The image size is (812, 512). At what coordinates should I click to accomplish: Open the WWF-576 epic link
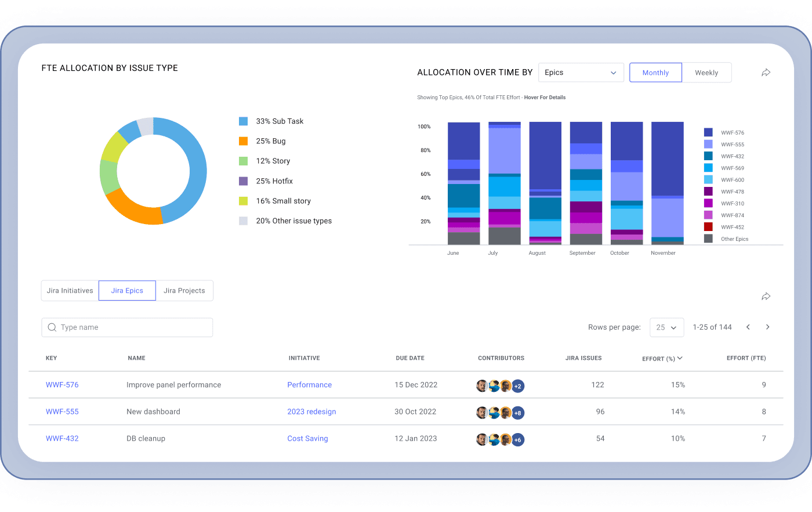62,385
